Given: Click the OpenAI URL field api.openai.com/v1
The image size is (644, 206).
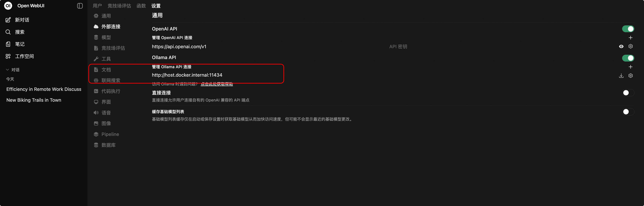Looking at the screenshot, I should tap(269, 47).
